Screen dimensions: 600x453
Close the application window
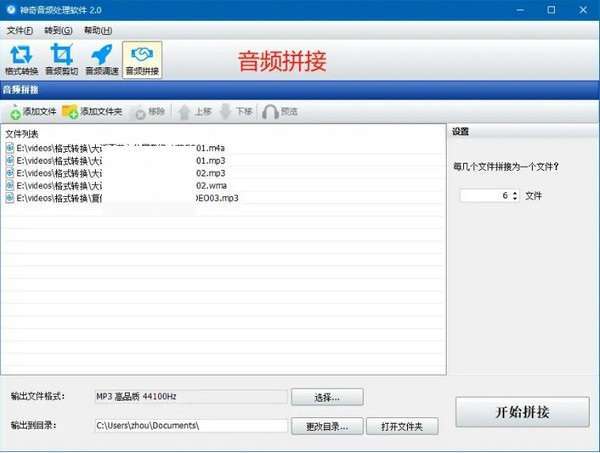(583, 10)
